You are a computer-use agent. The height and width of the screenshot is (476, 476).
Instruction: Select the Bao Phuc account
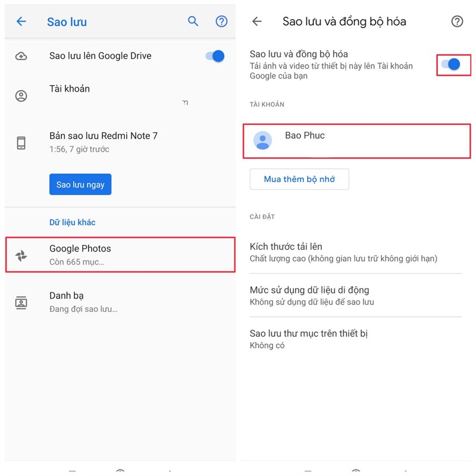[356, 141]
